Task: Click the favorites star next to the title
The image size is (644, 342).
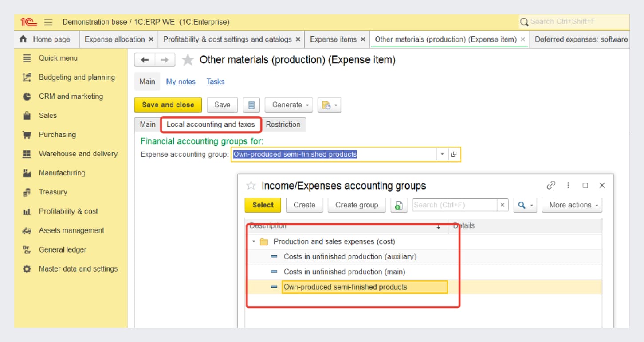Action: coord(188,60)
